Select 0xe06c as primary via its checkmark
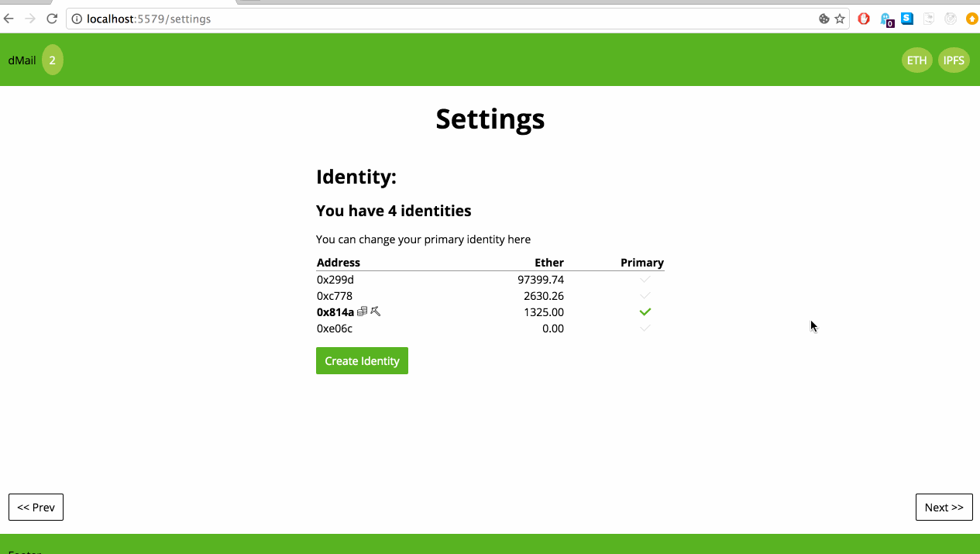Viewport: 980px width, 554px height. 645,328
